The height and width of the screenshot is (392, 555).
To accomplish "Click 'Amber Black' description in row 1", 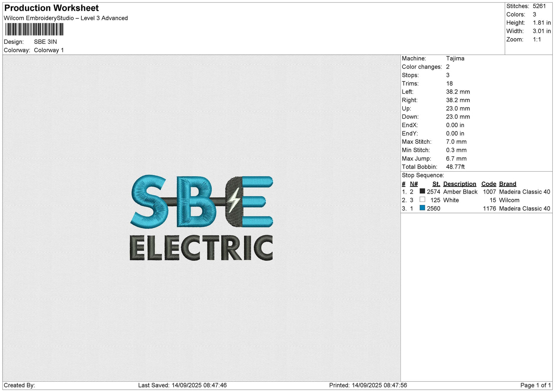I will point(460,192).
